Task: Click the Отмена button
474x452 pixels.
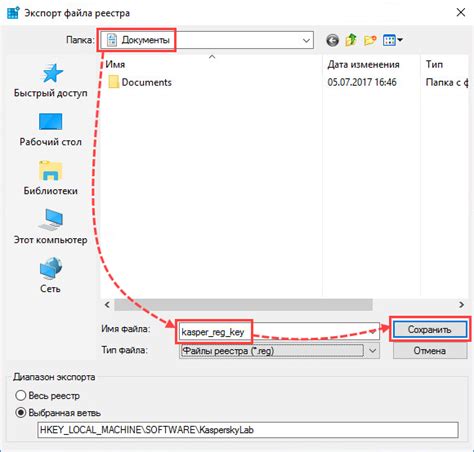Action: pos(430,351)
